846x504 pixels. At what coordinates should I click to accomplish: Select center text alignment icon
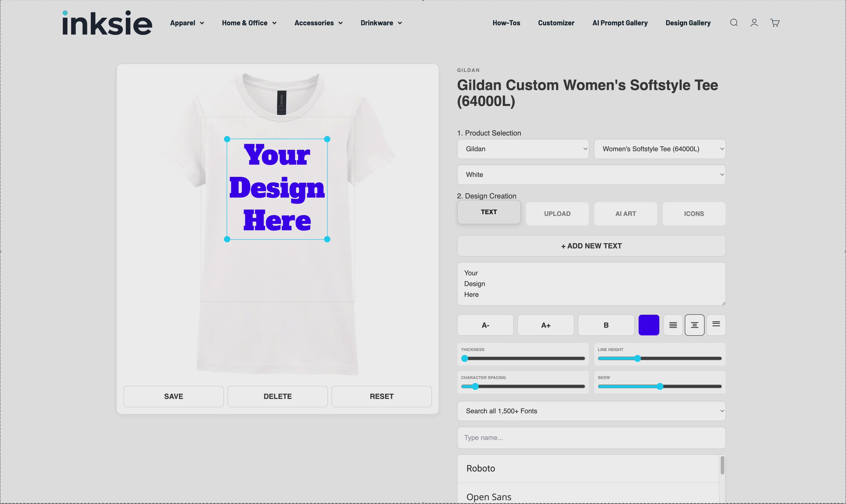tap(694, 325)
